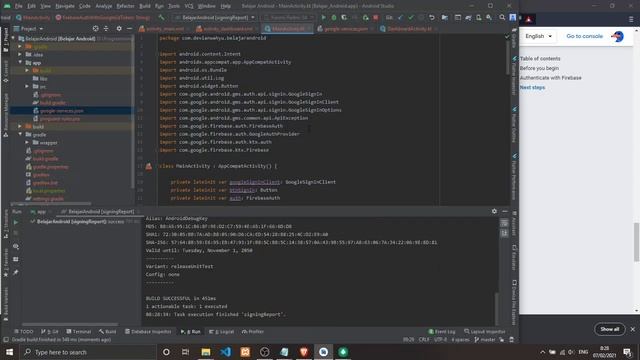The width and height of the screenshot is (640, 360).
Task: Open the VCS menu
Action: tap(189, 6)
